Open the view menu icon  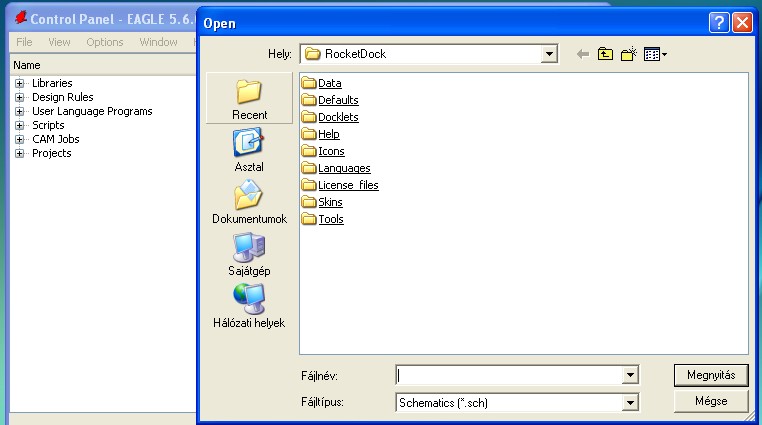(x=655, y=54)
